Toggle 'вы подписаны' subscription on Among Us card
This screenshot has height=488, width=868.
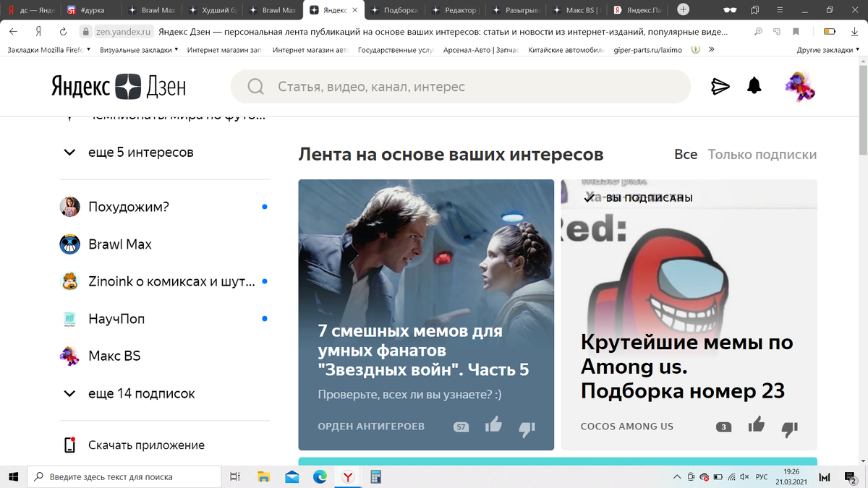(638, 198)
